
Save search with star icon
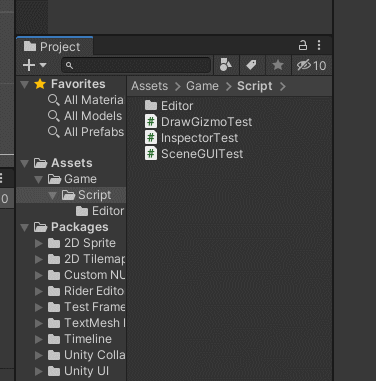tap(278, 65)
